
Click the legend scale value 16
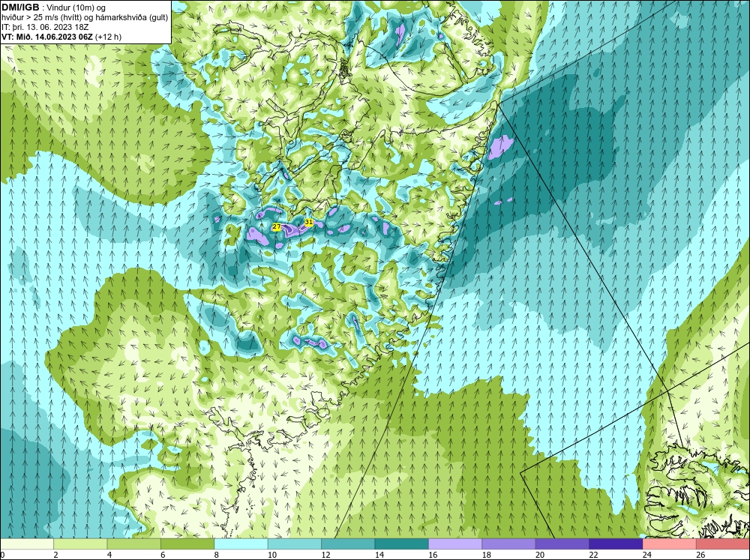433,555
